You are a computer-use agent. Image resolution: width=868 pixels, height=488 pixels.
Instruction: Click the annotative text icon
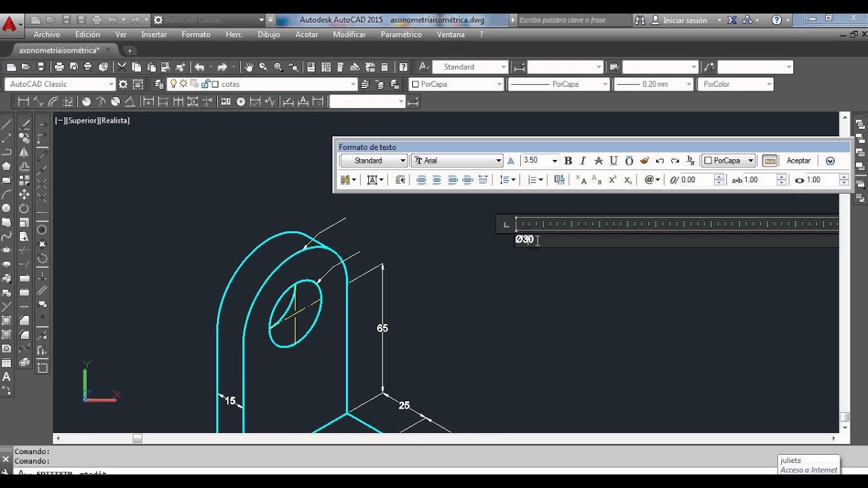tap(511, 161)
